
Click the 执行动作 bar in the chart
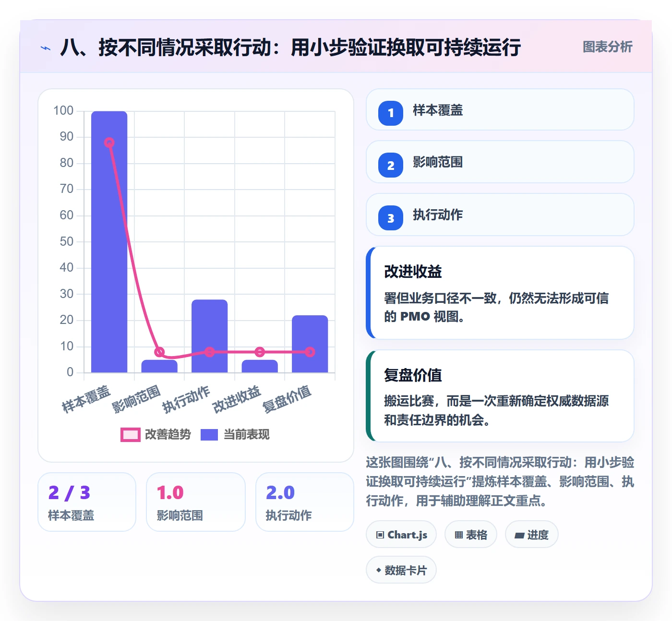[x=209, y=336]
